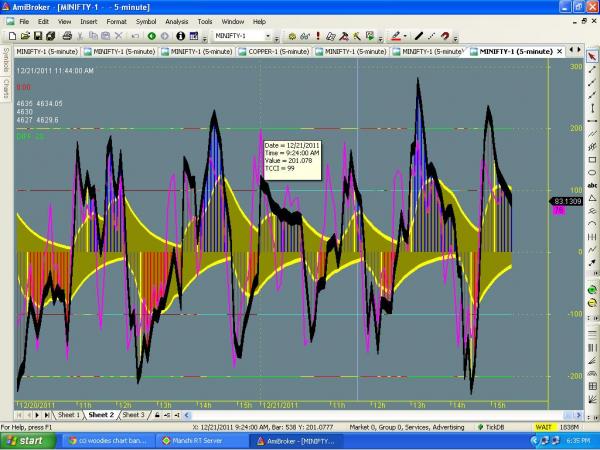Select the Rectangle drawing tool
Image resolution: width=600 pixels, height=450 pixels.
point(592,160)
